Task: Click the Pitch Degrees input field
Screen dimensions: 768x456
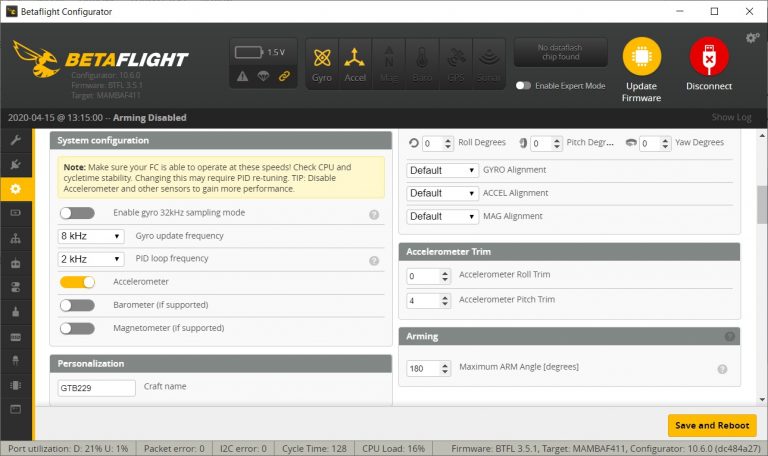Action: coord(546,144)
